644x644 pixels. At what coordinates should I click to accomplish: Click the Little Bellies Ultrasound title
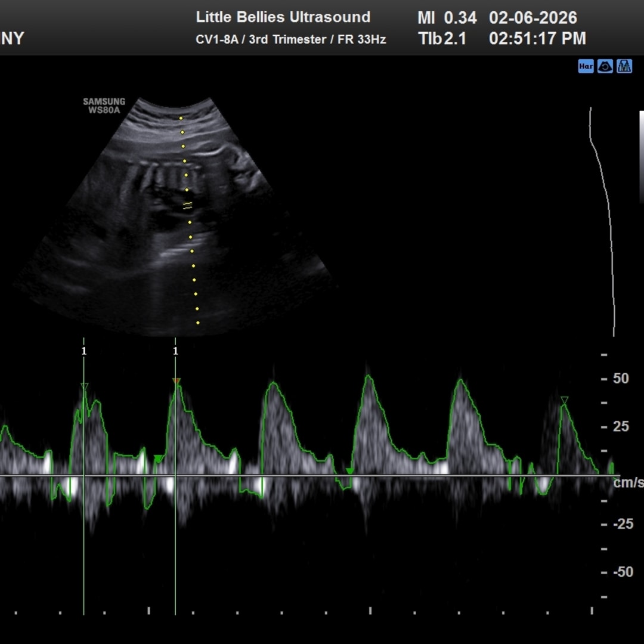pyautogui.click(x=283, y=17)
